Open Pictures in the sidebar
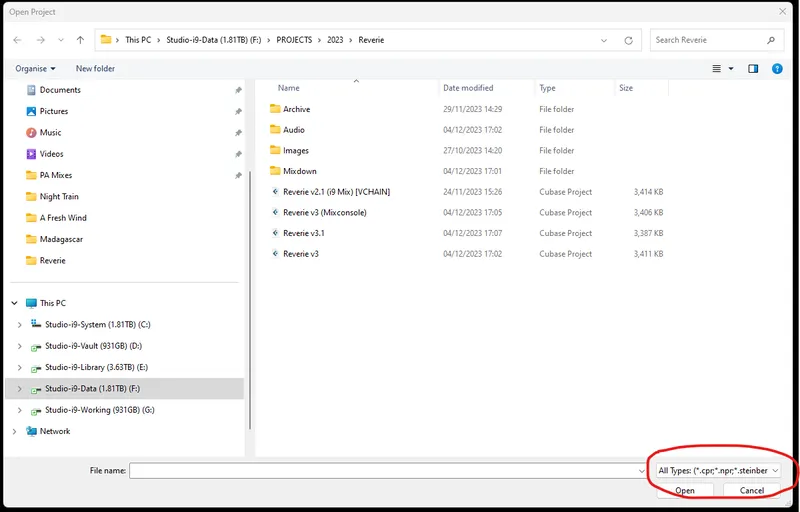Viewport: 800px width, 512px height. coord(54,111)
